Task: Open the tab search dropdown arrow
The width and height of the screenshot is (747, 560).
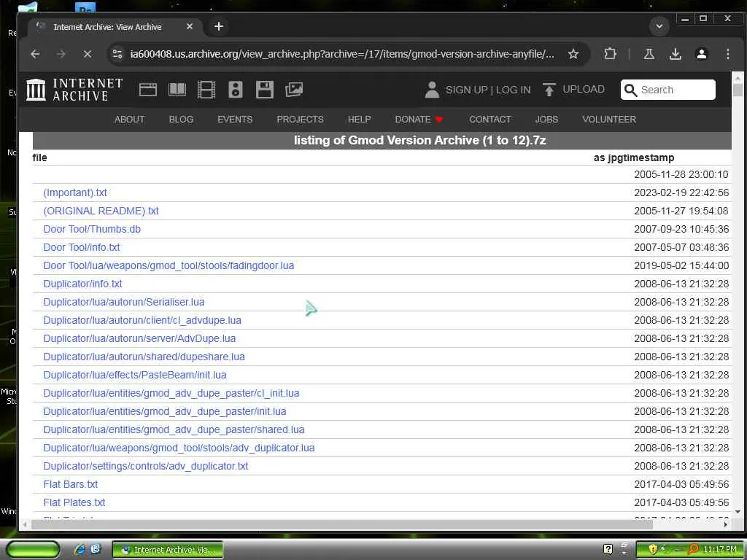Action: [659, 26]
